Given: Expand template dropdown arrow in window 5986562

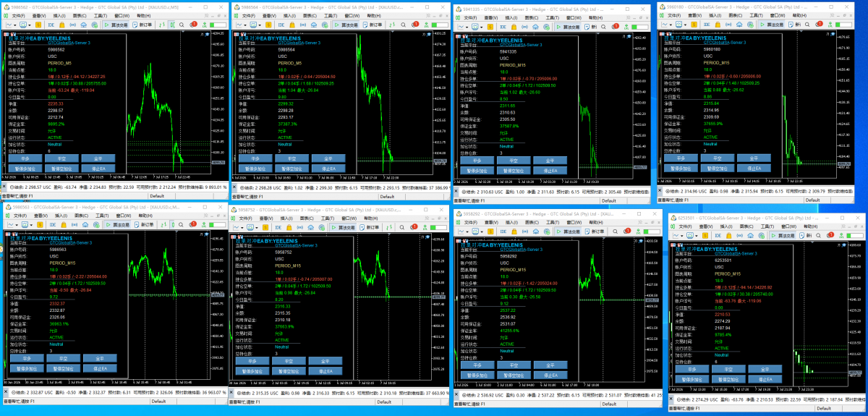Looking at the screenshot, I should click(x=30, y=25).
